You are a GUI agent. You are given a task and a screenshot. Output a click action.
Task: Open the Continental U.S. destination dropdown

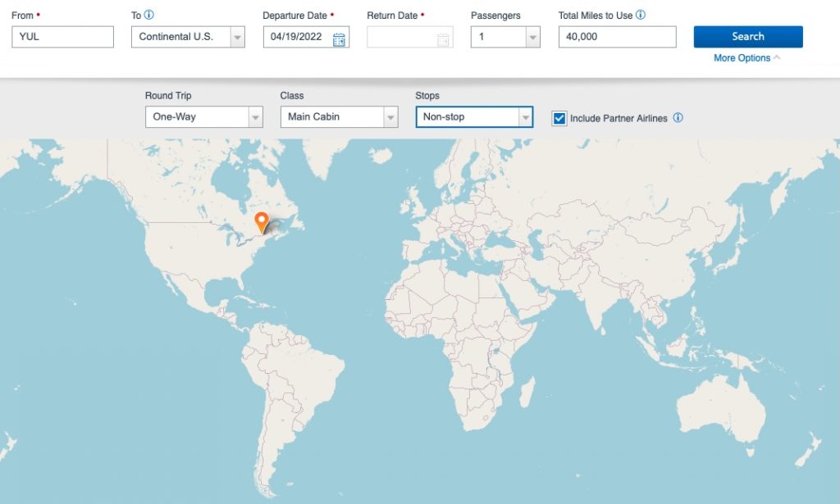point(238,36)
